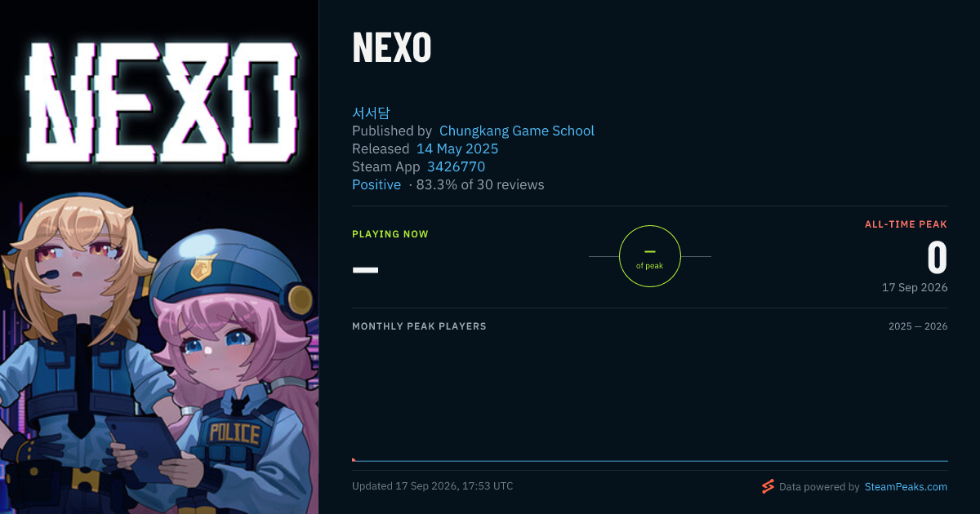The height and width of the screenshot is (514, 980).
Task: Open Steam App 3426770 link
Action: click(x=456, y=166)
